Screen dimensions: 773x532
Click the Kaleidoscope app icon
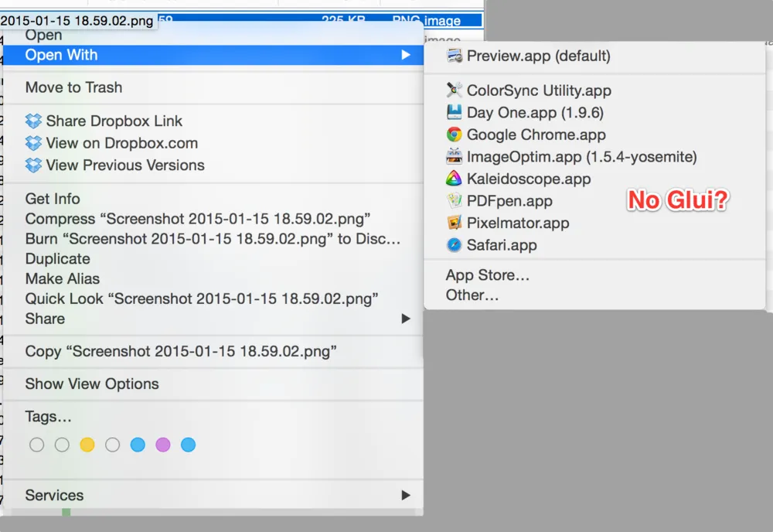pos(455,179)
